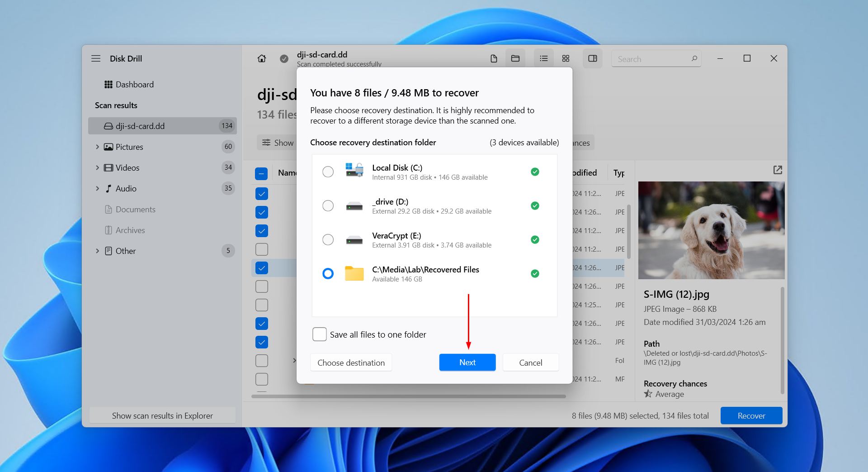Switch to list view layout

pos(544,58)
